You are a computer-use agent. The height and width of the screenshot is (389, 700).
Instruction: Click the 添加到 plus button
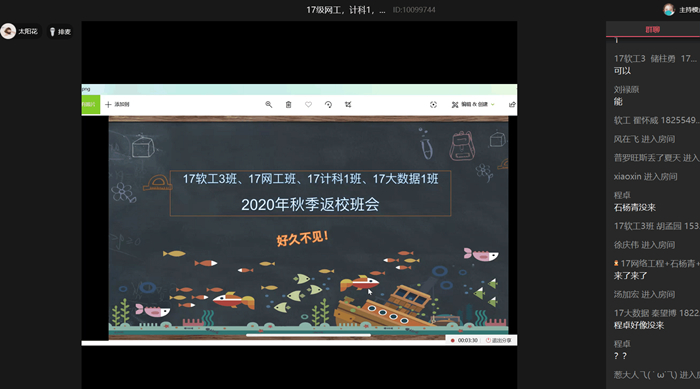[117, 105]
